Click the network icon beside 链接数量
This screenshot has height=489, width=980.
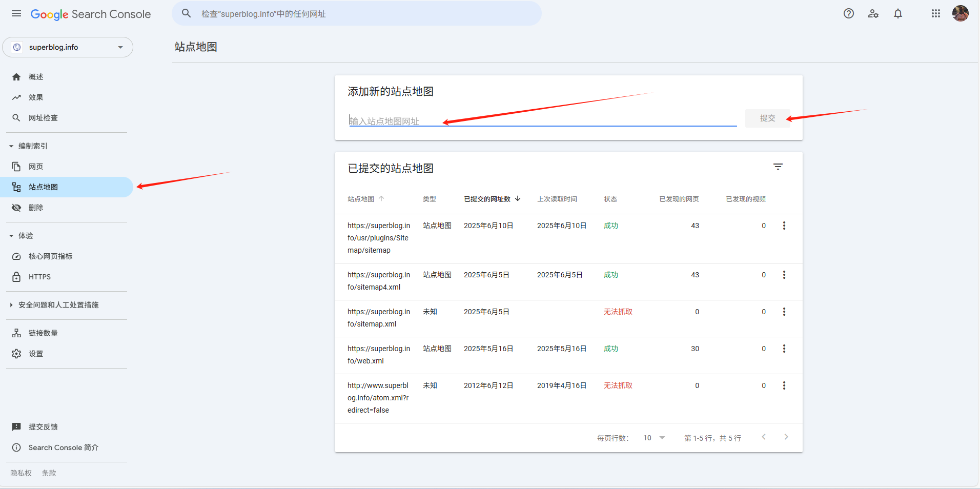pyautogui.click(x=16, y=333)
